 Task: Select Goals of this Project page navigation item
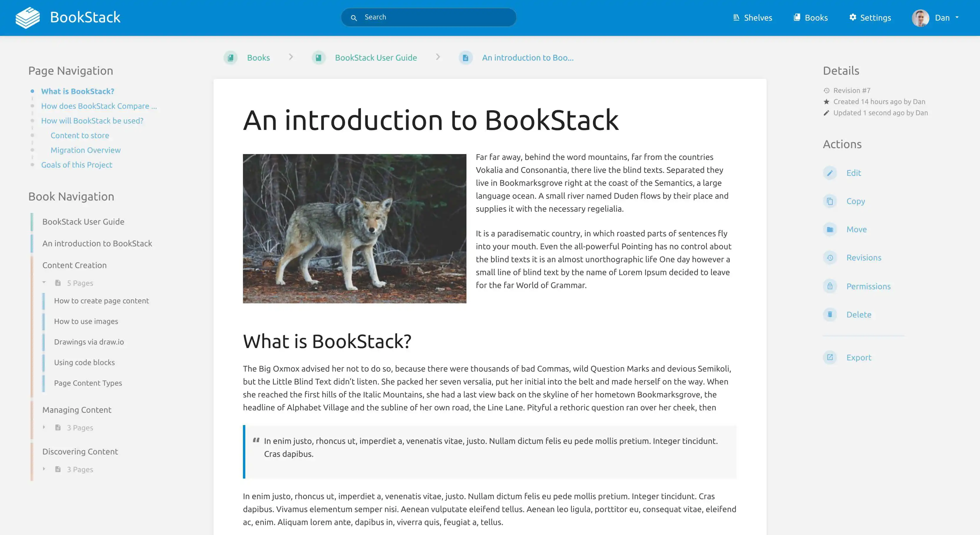point(76,164)
